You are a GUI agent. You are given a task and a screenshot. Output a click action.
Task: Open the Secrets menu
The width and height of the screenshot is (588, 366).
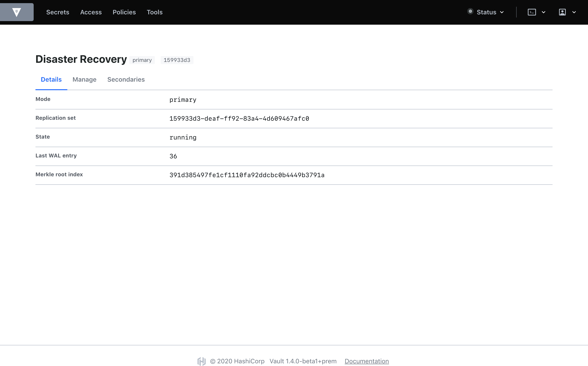click(x=58, y=12)
